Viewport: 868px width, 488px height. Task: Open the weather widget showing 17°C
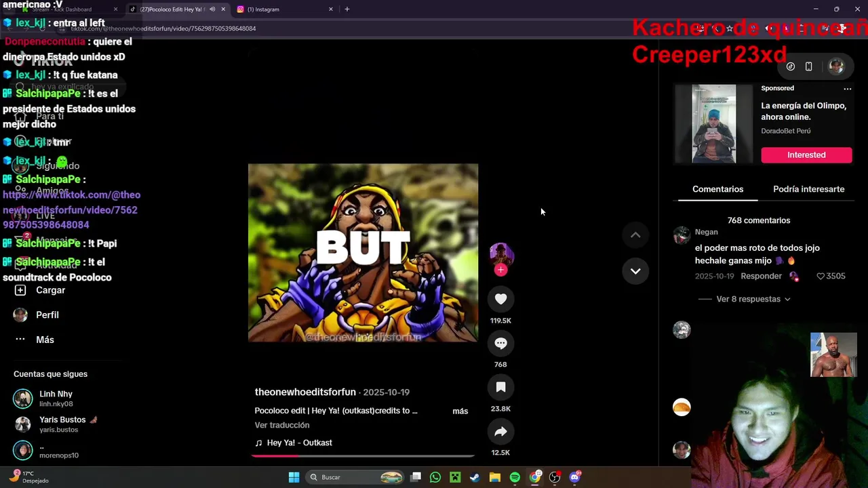(x=31, y=476)
